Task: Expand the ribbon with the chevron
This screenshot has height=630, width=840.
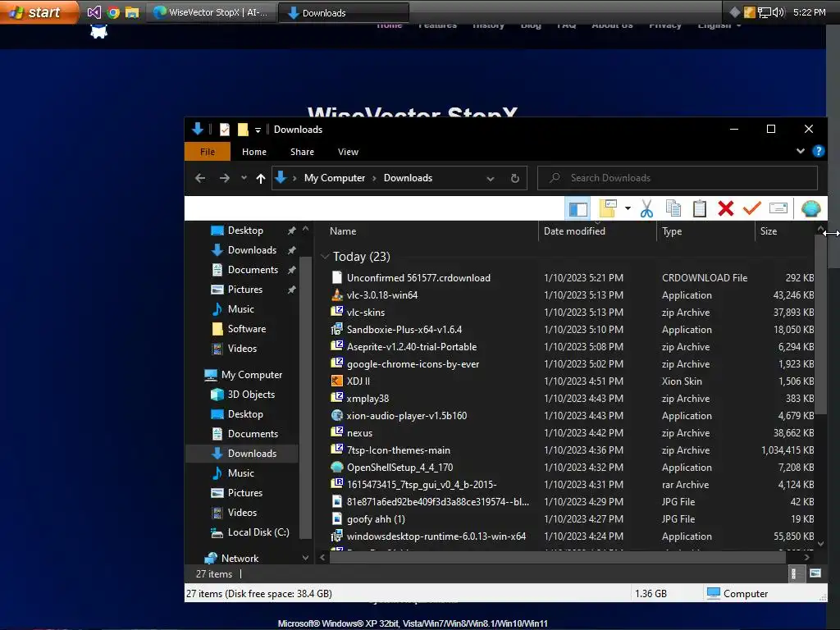Action: 800,151
